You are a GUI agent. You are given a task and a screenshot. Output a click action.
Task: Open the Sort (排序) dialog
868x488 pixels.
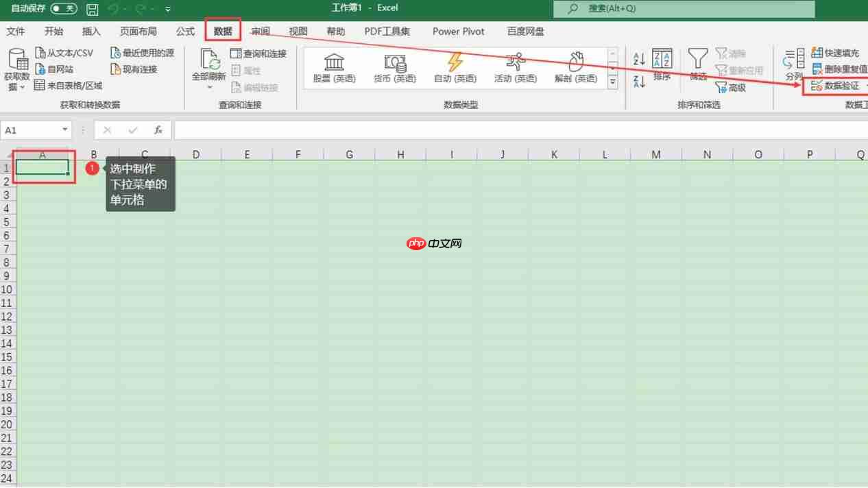click(662, 66)
